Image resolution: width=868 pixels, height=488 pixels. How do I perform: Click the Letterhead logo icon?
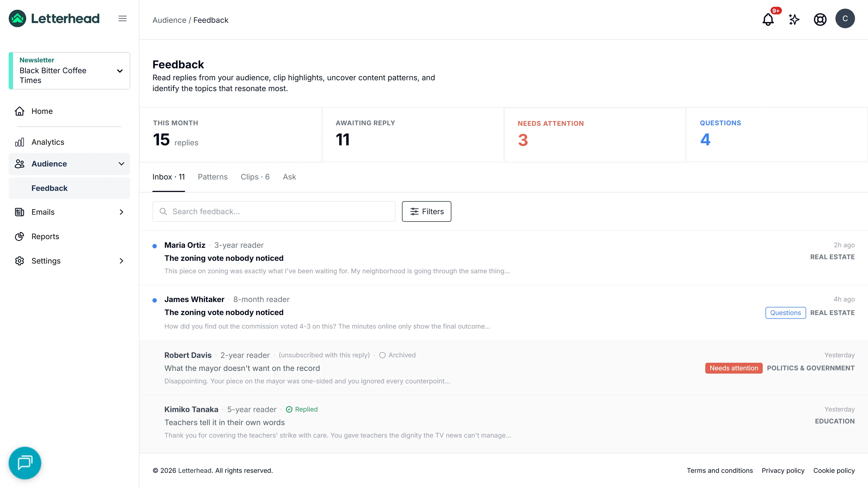pos(18,18)
